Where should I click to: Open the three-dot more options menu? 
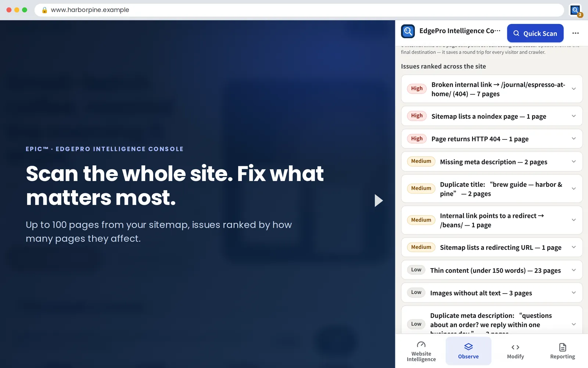tap(576, 33)
